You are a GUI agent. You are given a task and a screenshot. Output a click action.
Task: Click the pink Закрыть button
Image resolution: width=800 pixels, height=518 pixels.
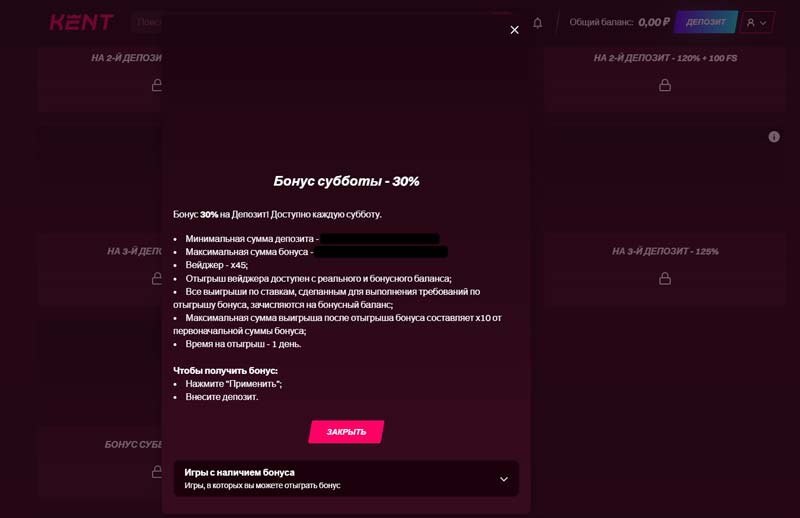(x=346, y=432)
